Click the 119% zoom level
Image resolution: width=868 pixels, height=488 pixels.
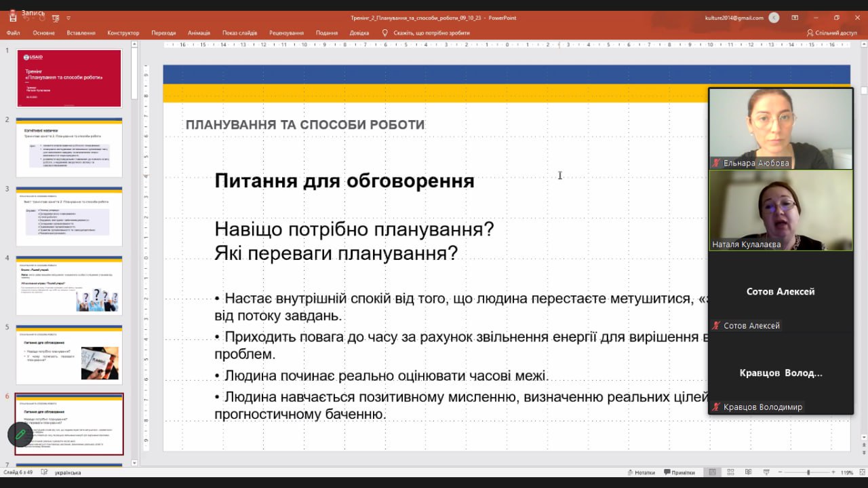click(846, 472)
